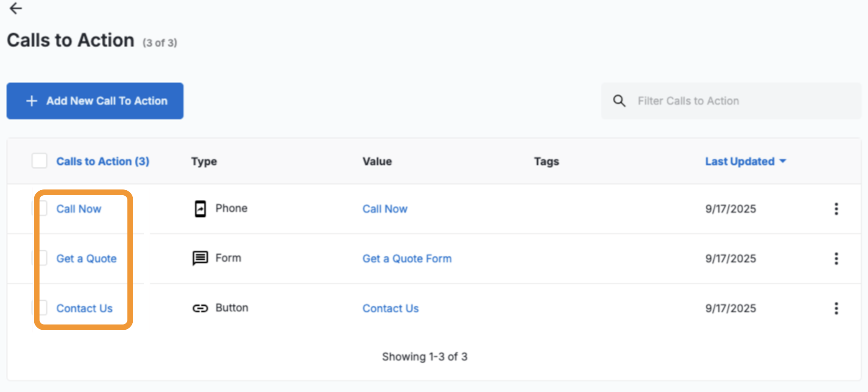Image resolution: width=868 pixels, height=392 pixels.
Task: Click the Button link type icon
Action: [x=200, y=308]
